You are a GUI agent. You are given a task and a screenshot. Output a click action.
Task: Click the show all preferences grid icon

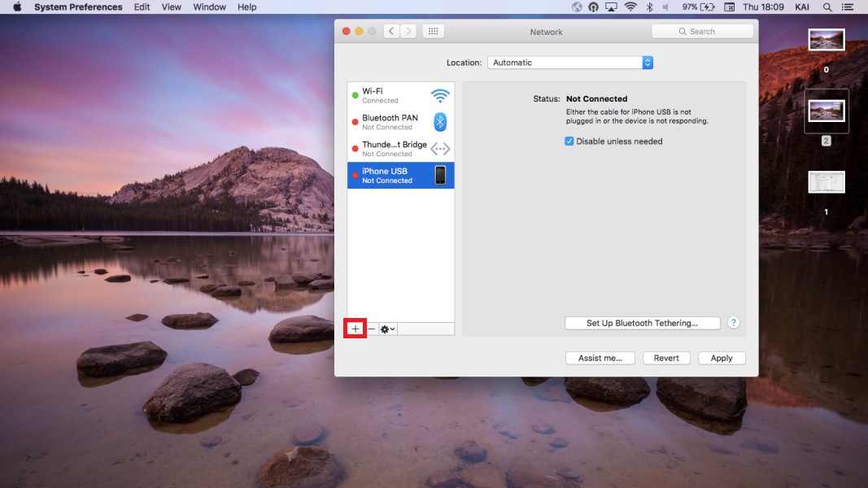click(433, 31)
